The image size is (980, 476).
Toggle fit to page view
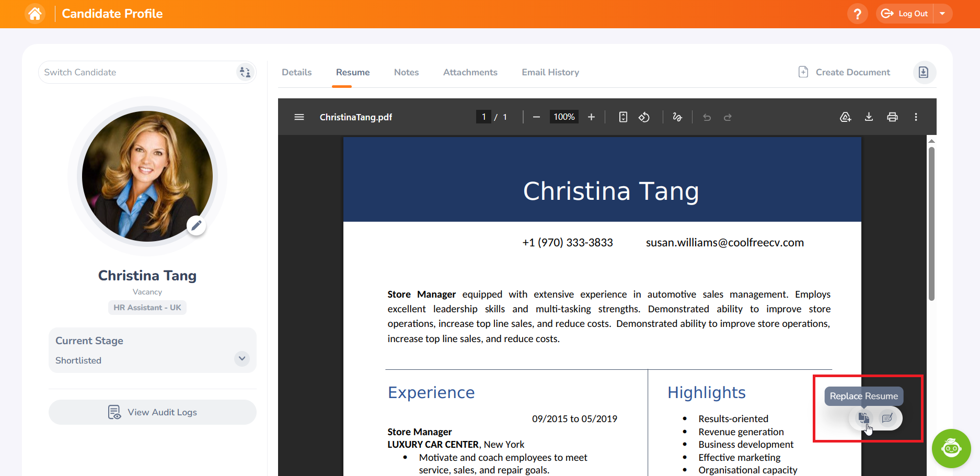tap(623, 117)
